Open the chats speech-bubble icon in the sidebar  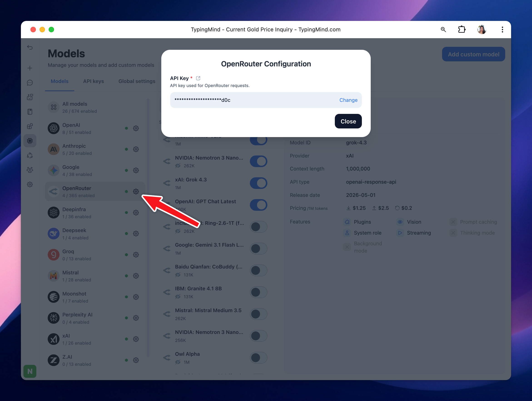pyautogui.click(x=30, y=83)
